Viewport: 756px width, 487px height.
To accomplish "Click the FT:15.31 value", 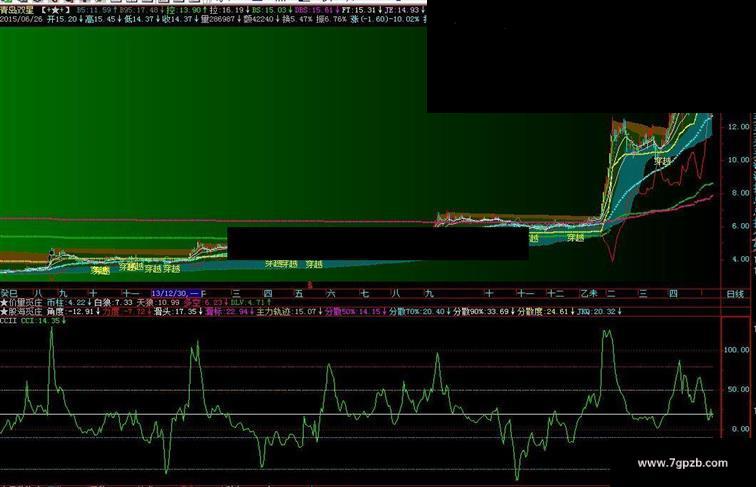I will (362, 10).
